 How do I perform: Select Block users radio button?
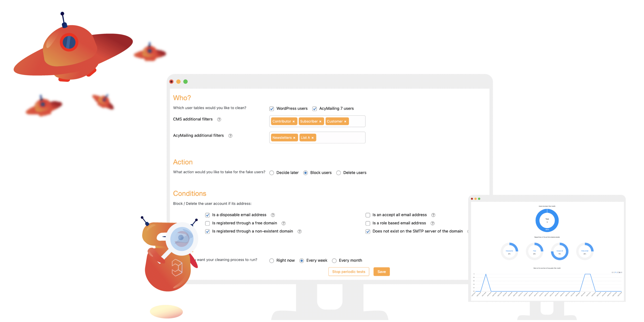tap(306, 173)
